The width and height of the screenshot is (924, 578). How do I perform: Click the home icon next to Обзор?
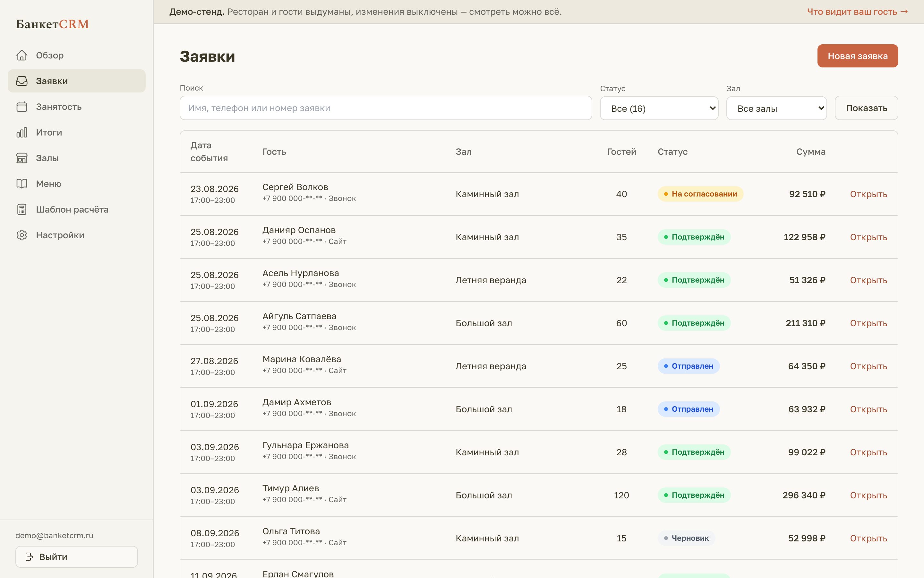pos(22,56)
